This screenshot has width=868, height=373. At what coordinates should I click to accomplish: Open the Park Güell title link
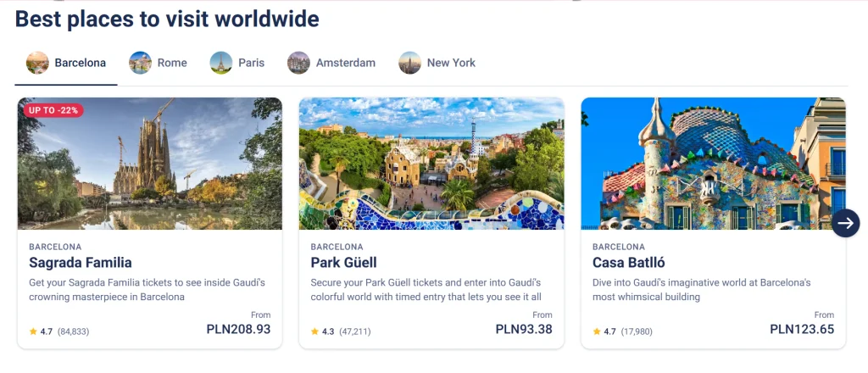[x=343, y=263]
